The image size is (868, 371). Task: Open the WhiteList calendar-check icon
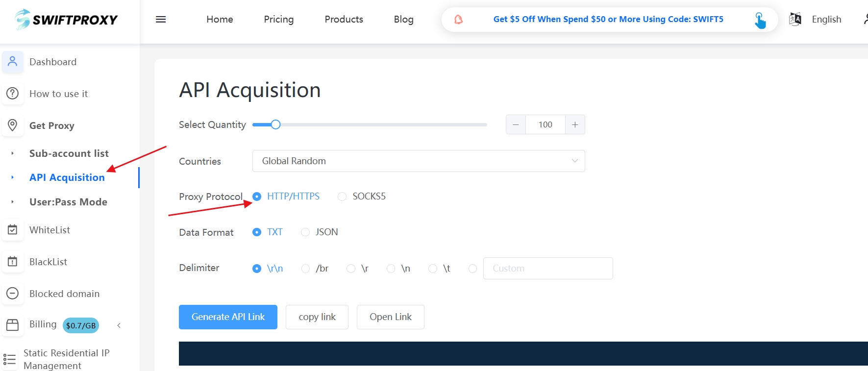click(13, 229)
